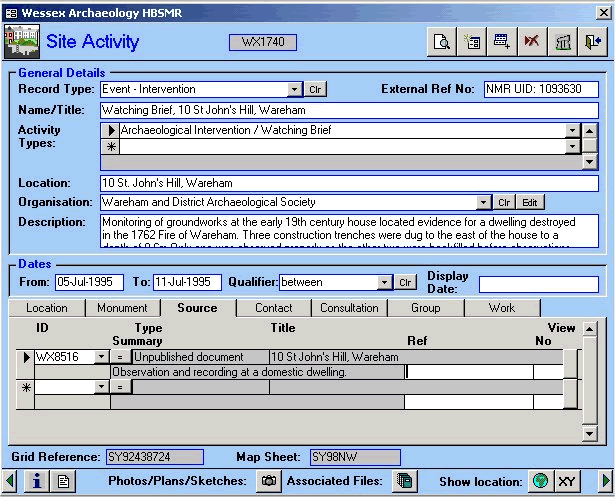The height and width of the screenshot is (497, 615).
Task: Click the monument stones icon
Action: tap(564, 42)
